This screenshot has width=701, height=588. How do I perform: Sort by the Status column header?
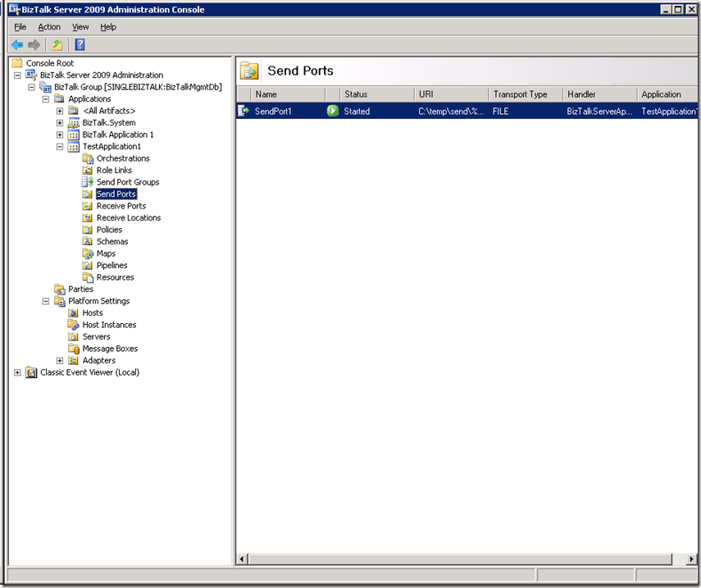click(x=377, y=94)
